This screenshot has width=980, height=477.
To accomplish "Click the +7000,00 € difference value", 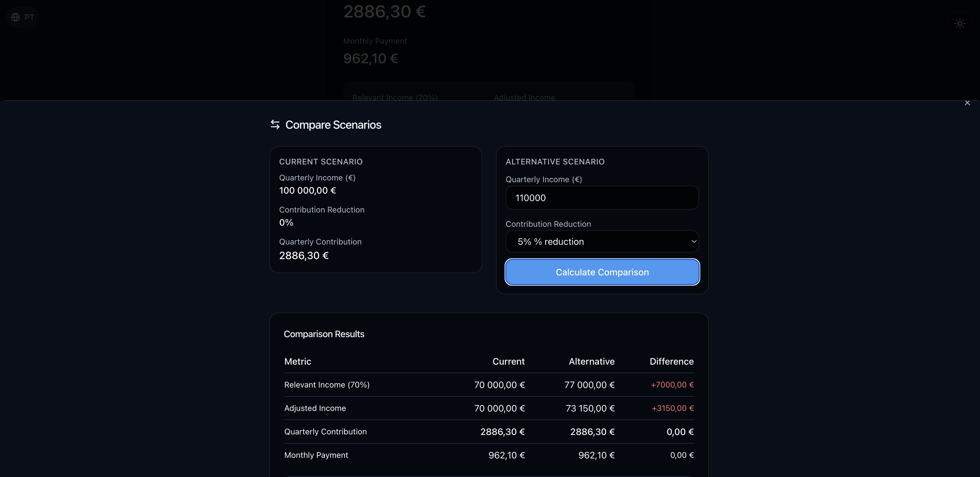I will coord(672,385).
